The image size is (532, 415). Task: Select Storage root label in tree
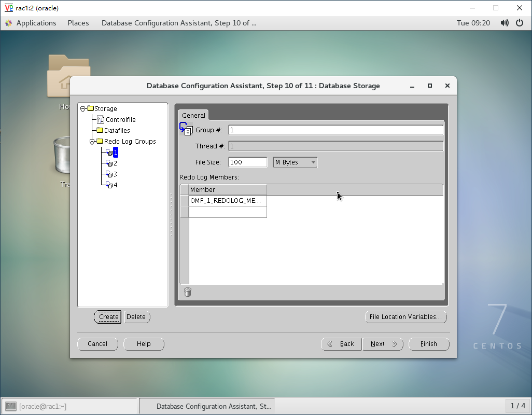[105, 108]
